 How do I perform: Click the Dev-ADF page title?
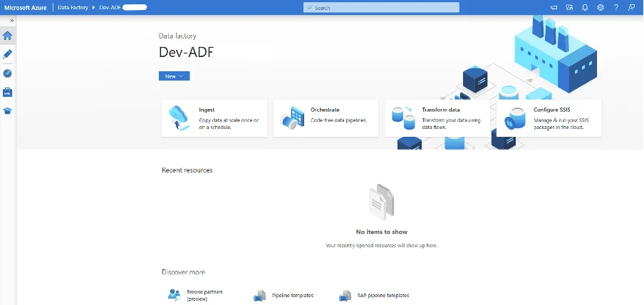[186, 53]
